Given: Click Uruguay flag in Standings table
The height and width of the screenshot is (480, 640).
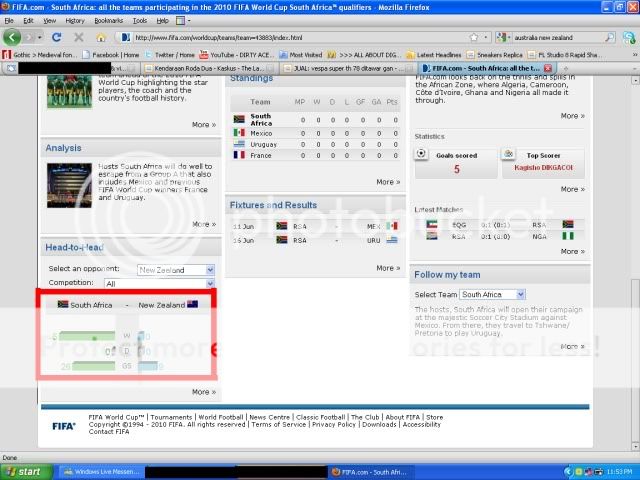Looking at the screenshot, I should [x=239, y=144].
